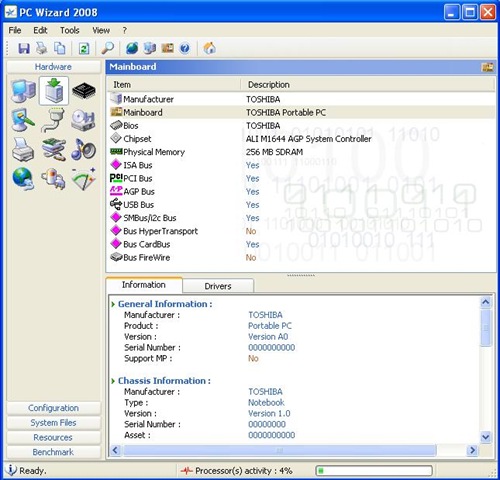Select the Voltage/Temperature gauge icon
The image size is (500, 480).
(x=83, y=179)
